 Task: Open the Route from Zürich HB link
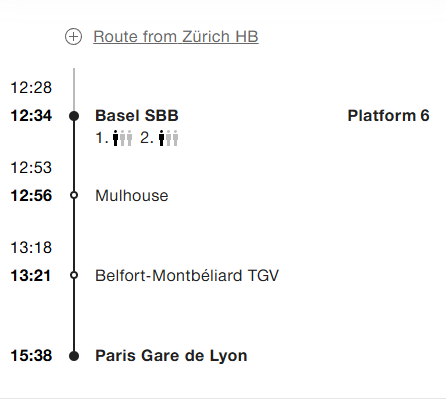coord(176,37)
